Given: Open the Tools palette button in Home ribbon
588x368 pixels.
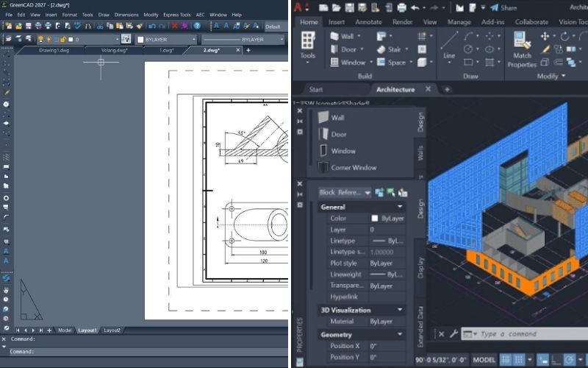Looking at the screenshot, I should 307,47.
